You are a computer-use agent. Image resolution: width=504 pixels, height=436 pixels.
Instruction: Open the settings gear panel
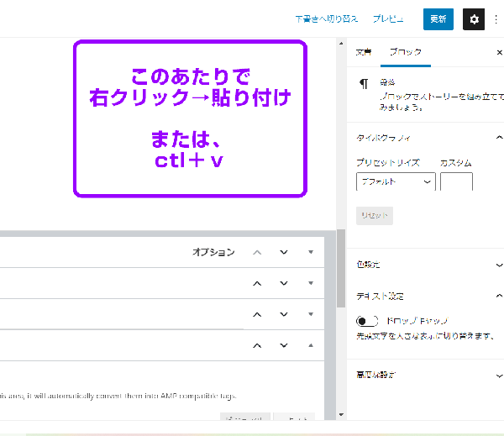click(x=475, y=18)
